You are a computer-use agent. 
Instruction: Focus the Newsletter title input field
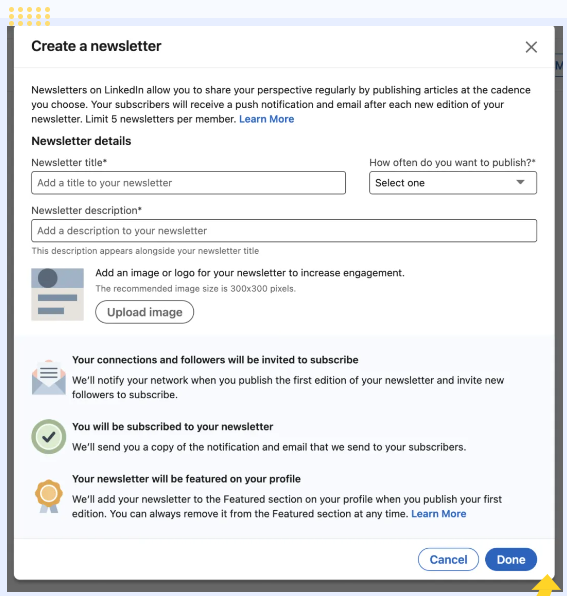point(188,183)
